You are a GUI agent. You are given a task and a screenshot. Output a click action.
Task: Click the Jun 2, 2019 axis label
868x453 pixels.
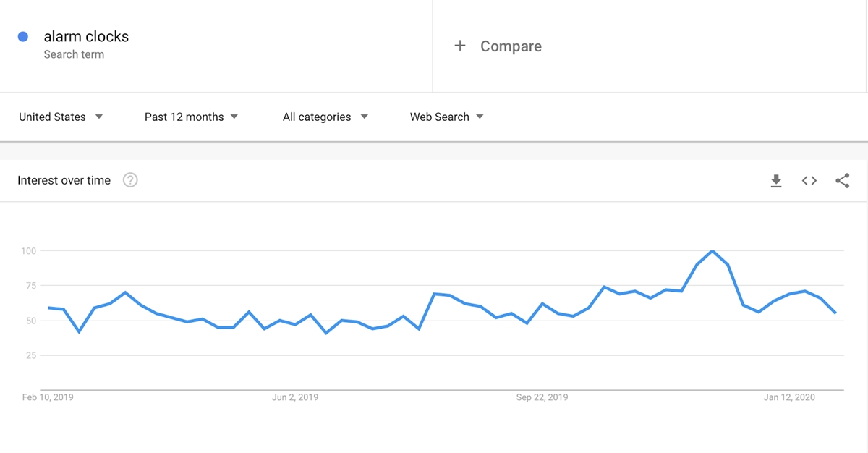tap(295, 397)
